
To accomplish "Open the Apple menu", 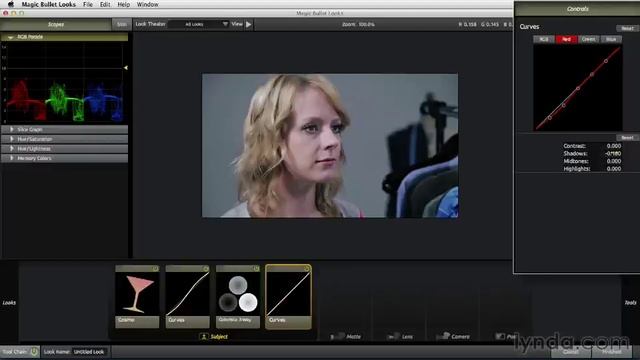I will pos(11,4).
